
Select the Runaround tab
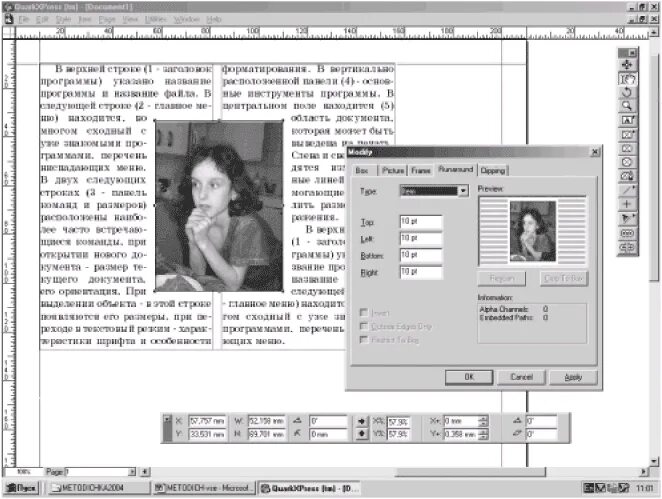456,169
